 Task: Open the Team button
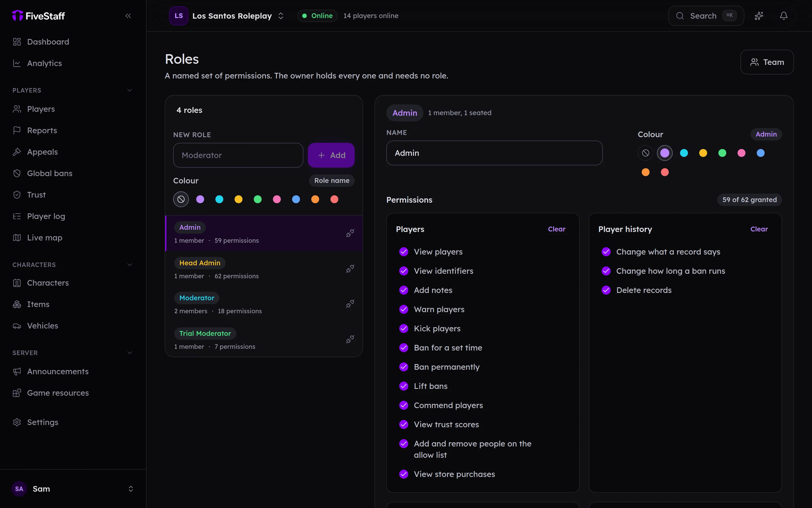(x=767, y=62)
